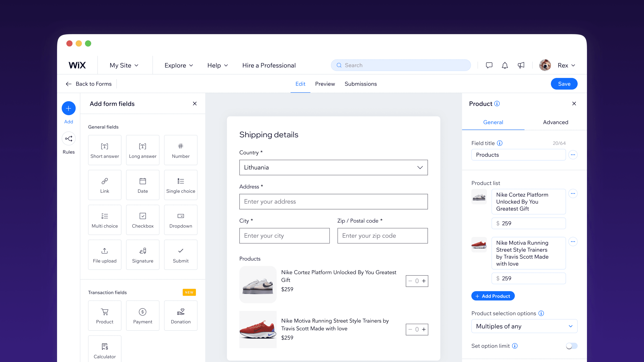This screenshot has width=644, height=362.
Task: Add a Short answer field
Action: [104, 150]
